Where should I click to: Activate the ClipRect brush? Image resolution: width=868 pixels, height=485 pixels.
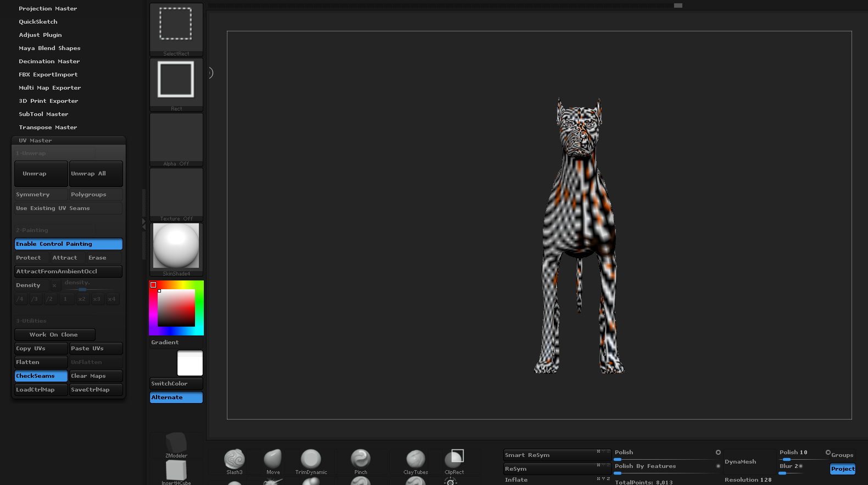point(454,460)
